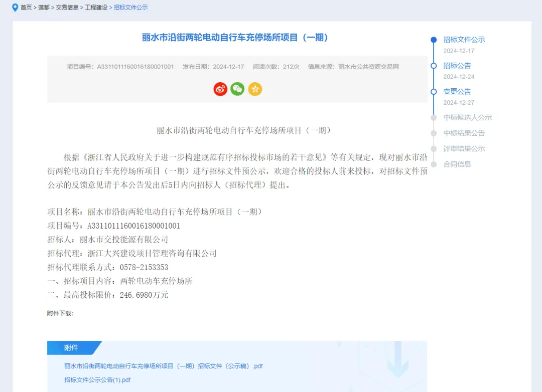Download 招标文件（公示稿）.pdf attachment
This screenshot has height=392, width=542.
pos(164,366)
